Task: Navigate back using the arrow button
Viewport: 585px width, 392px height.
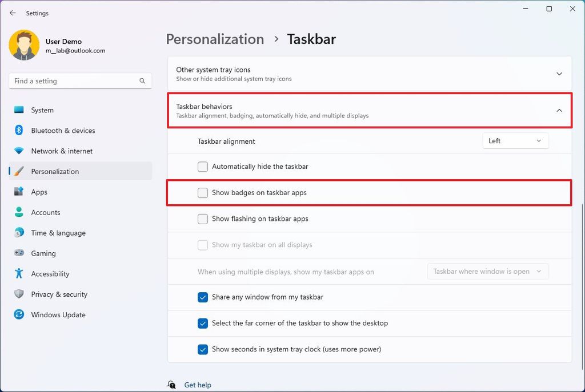Action: [13, 13]
